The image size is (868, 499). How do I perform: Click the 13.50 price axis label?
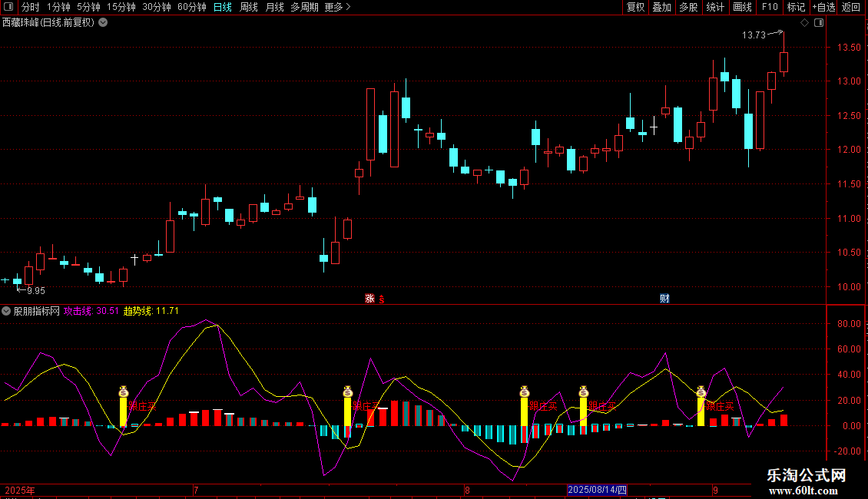click(849, 47)
